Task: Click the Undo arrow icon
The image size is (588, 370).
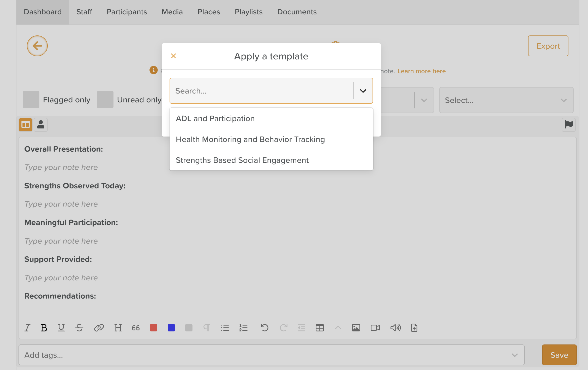Action: pyautogui.click(x=264, y=328)
